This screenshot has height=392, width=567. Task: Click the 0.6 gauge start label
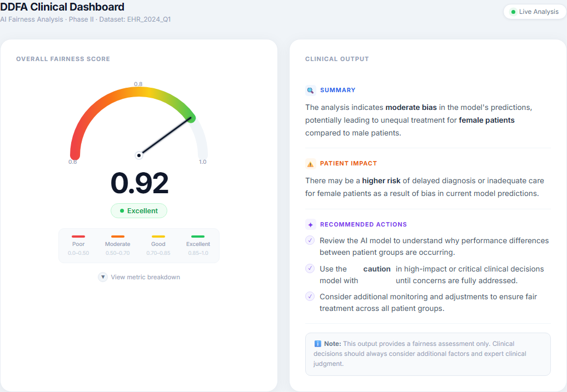pyautogui.click(x=73, y=162)
